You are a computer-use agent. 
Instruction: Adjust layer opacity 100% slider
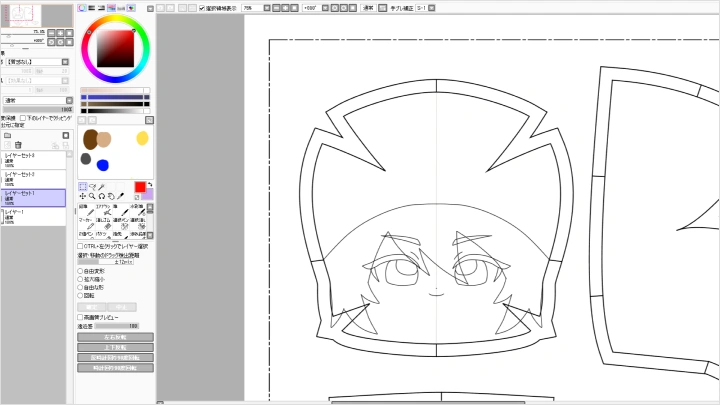(x=38, y=110)
